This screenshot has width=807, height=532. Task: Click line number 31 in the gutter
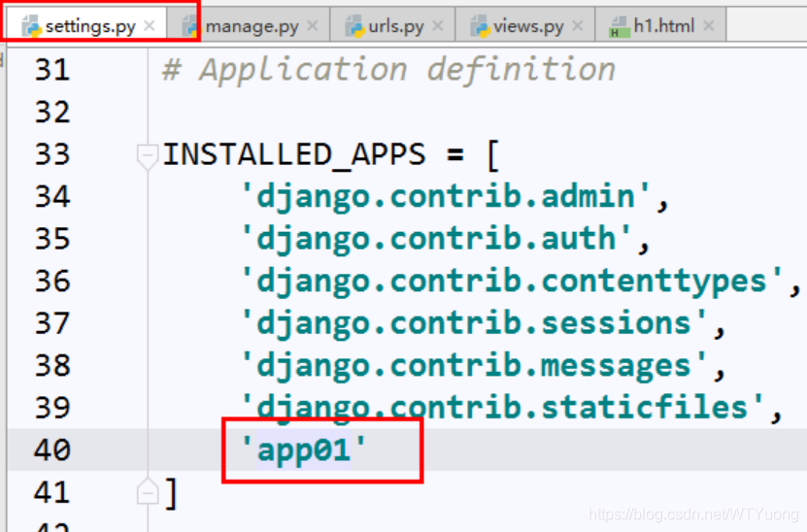(52, 70)
